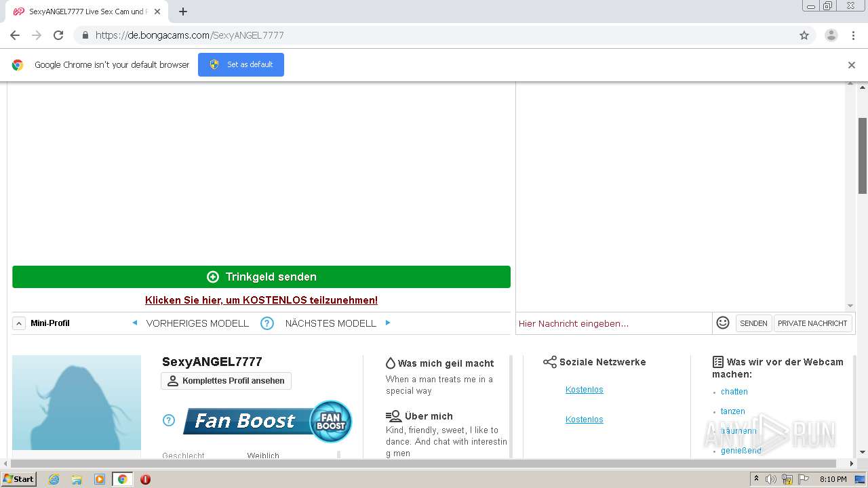Click horizontal scrollbar right arrow
The width and height of the screenshot is (868, 488).
[852, 464]
